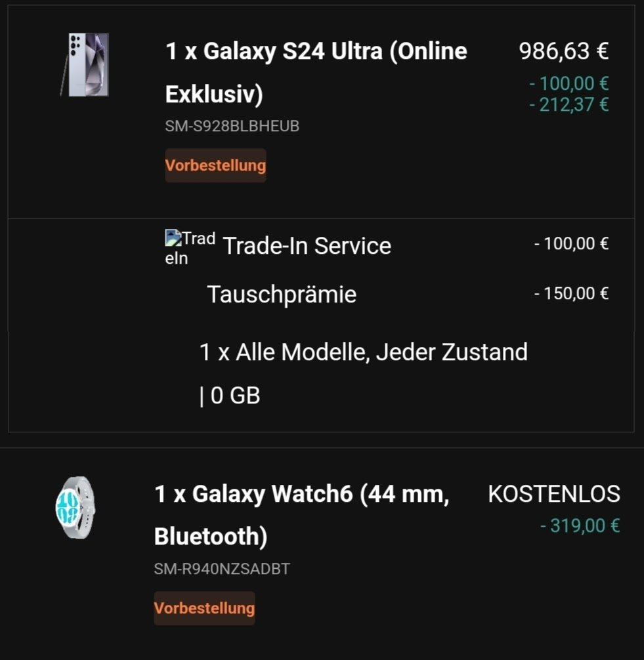Click the green -100,00 € discount below phone price

(x=569, y=84)
